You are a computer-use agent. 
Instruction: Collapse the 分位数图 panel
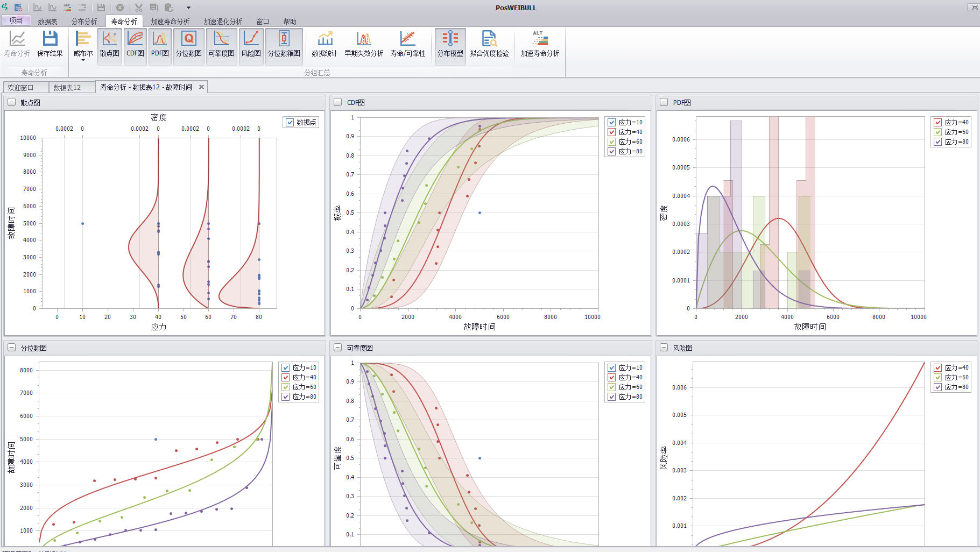coord(11,348)
